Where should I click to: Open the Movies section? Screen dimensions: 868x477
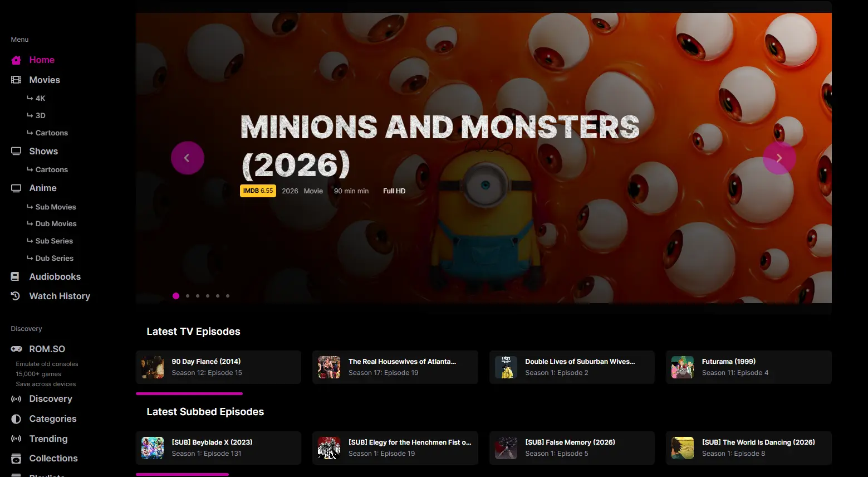(x=45, y=80)
